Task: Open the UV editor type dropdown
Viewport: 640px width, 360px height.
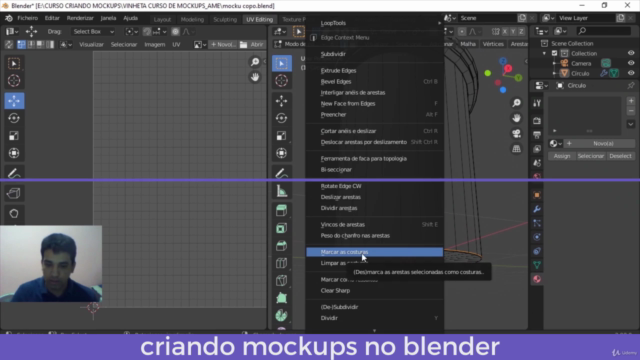Action: click(12, 31)
